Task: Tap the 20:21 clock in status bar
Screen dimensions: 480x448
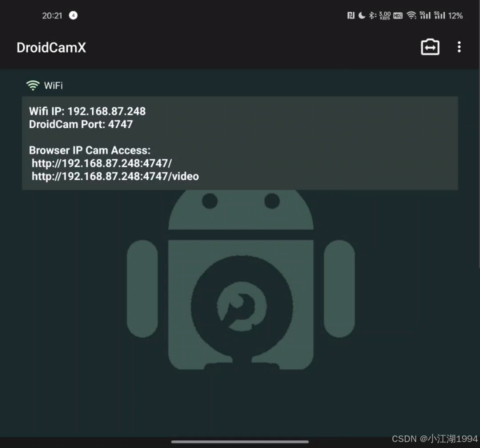Action: click(52, 15)
